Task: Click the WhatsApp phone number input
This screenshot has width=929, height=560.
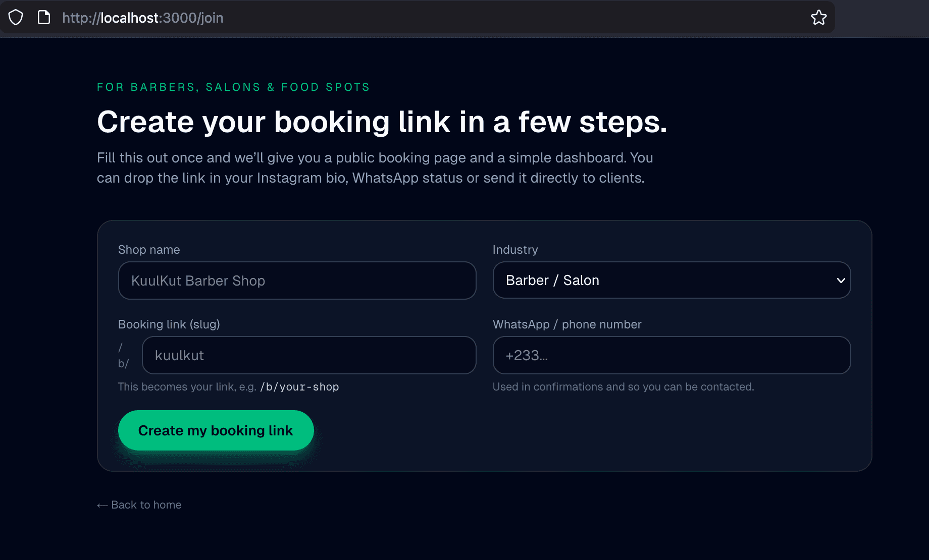Action: tap(672, 355)
